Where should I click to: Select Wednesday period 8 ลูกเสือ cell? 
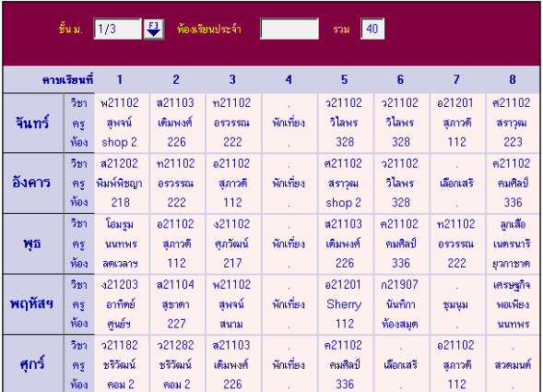click(x=513, y=244)
